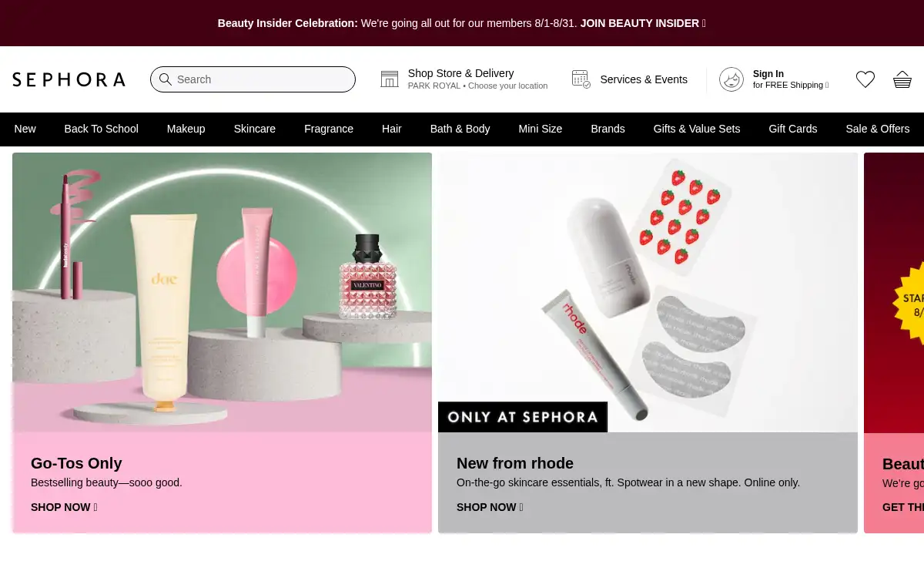Open the New menu
The width and height of the screenshot is (924, 578).
click(x=25, y=129)
